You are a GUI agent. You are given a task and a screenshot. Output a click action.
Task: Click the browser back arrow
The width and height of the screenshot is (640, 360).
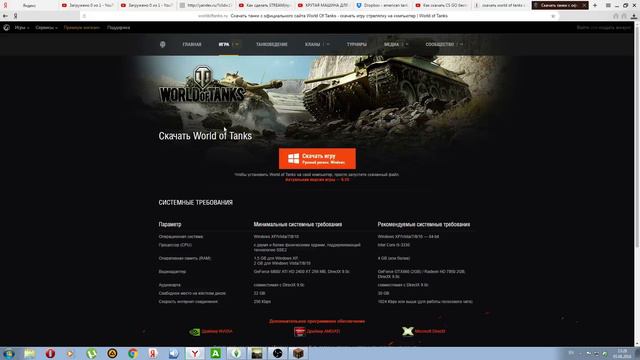tap(5, 16)
